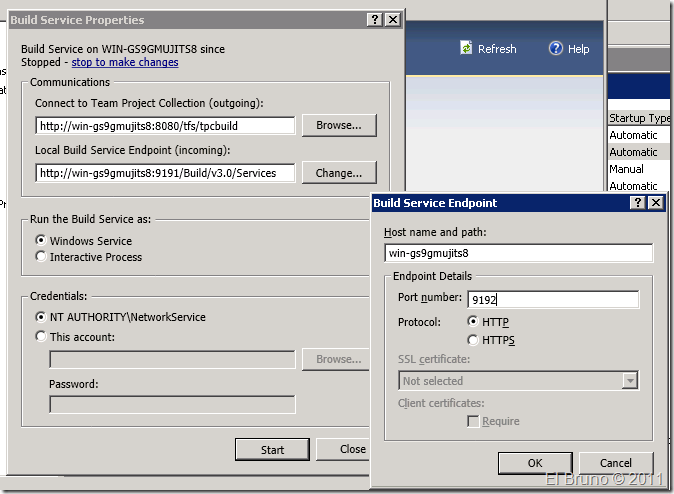Close the Build Service Properties window via X

(x=393, y=19)
